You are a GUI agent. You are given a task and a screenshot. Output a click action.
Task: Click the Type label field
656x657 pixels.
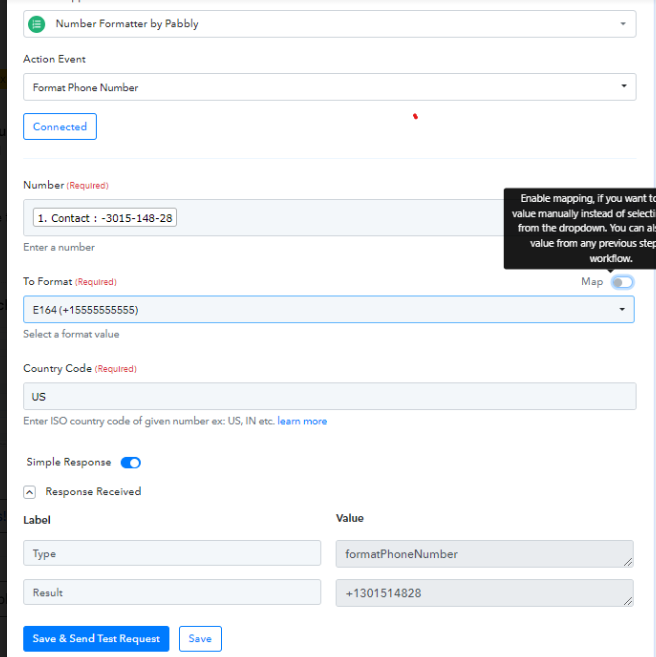[172, 553]
